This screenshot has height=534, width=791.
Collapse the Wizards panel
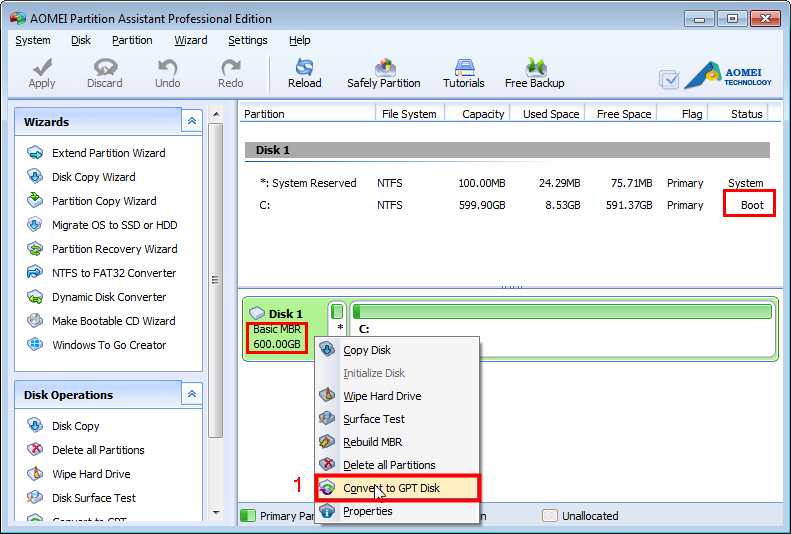click(192, 121)
